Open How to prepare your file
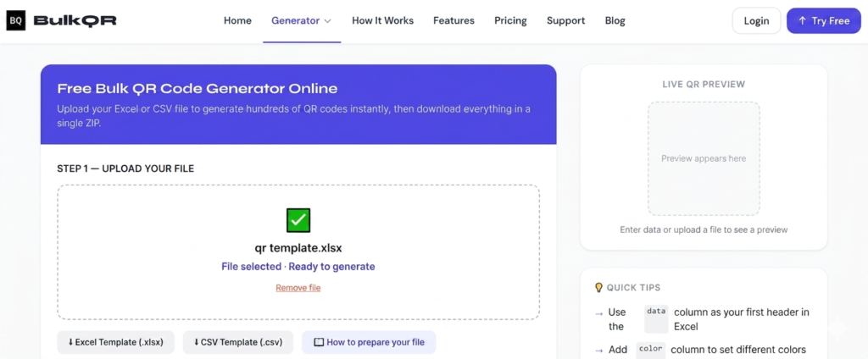Viewport: 868px width, 359px height. point(369,342)
